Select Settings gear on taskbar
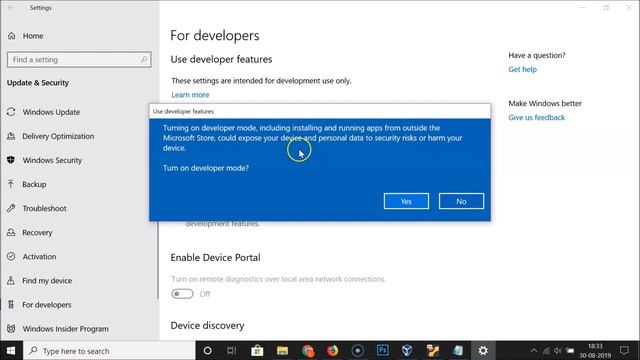This screenshot has height=360, width=640. coord(483,351)
